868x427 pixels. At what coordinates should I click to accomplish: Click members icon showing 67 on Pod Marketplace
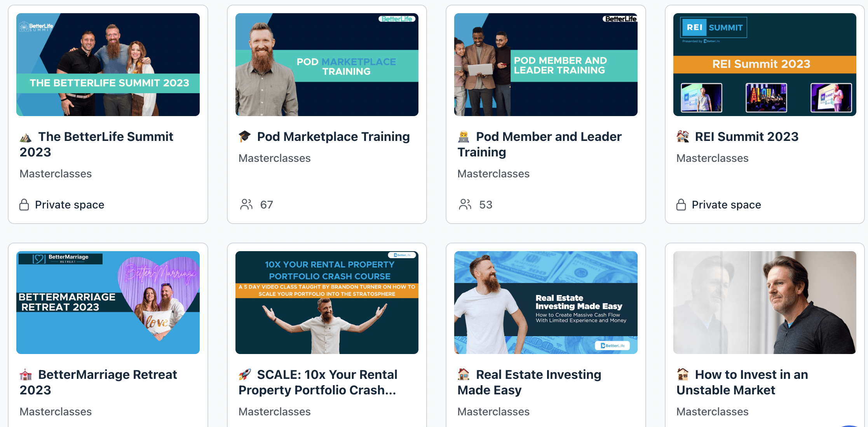click(246, 205)
